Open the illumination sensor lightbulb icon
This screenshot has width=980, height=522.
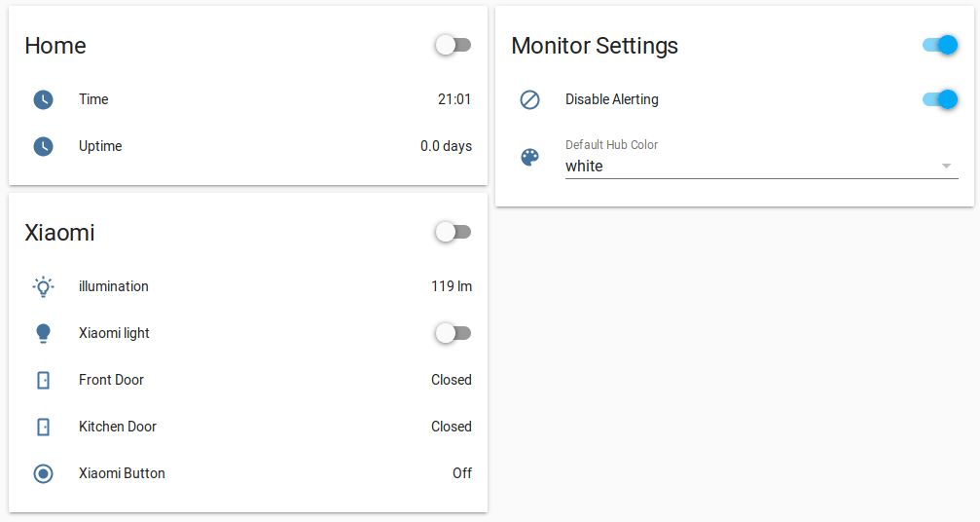tap(43, 286)
